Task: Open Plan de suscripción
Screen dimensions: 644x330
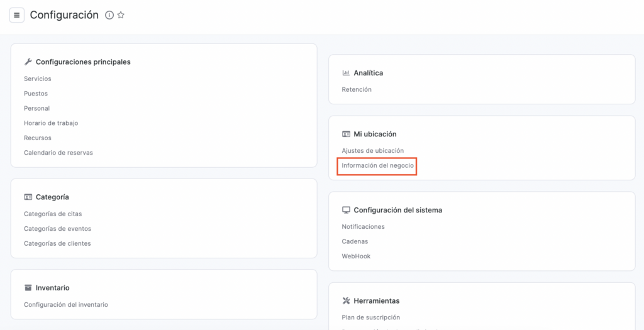Action: coord(371,317)
